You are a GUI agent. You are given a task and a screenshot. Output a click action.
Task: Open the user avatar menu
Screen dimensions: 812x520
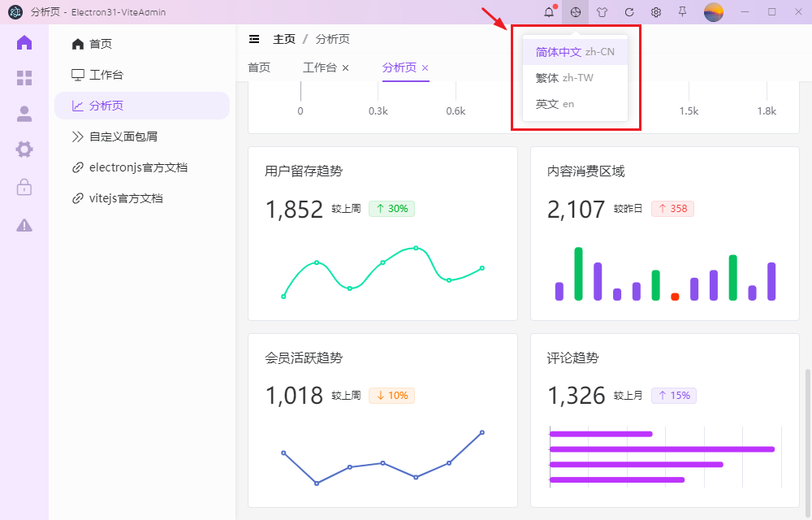pos(713,12)
